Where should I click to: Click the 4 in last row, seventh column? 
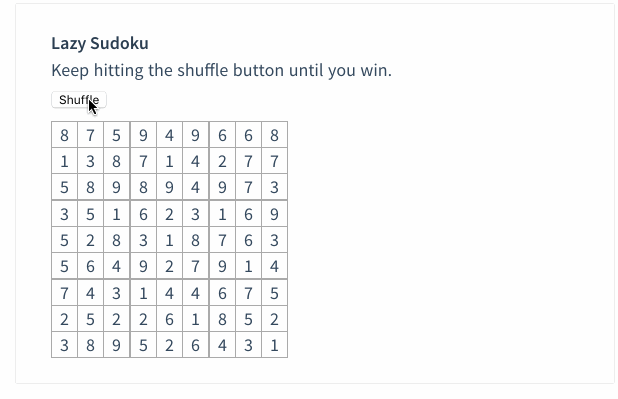point(222,345)
